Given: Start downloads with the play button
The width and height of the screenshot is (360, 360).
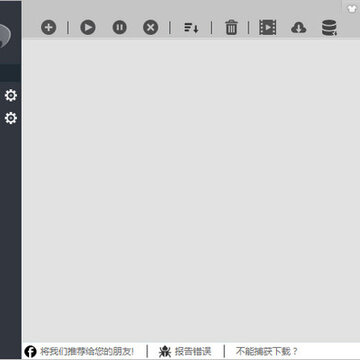Looking at the screenshot, I should (x=88, y=27).
